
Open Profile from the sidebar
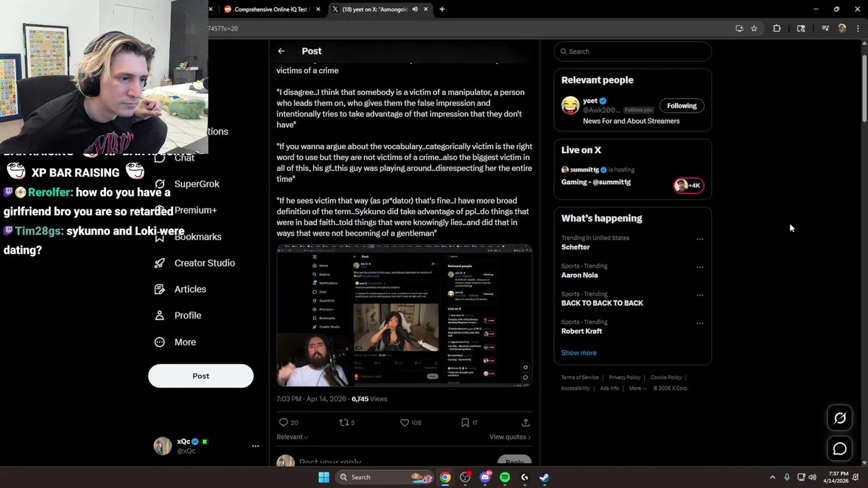pos(178,315)
